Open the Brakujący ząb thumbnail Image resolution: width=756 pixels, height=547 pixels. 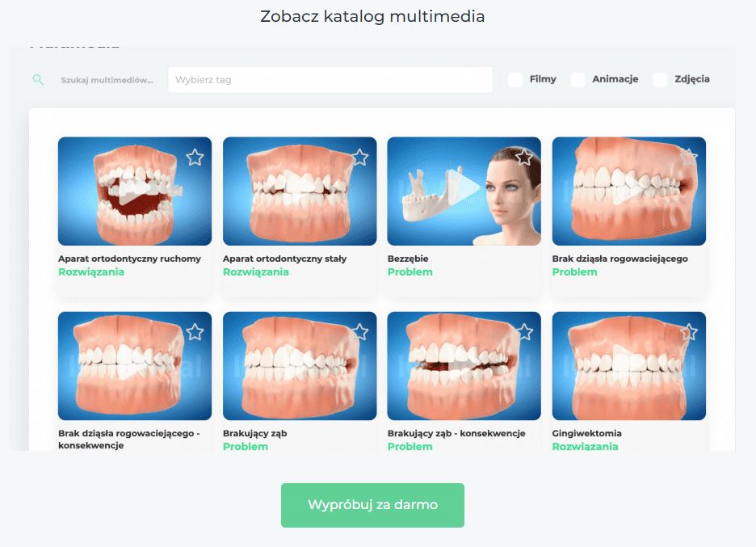point(300,366)
